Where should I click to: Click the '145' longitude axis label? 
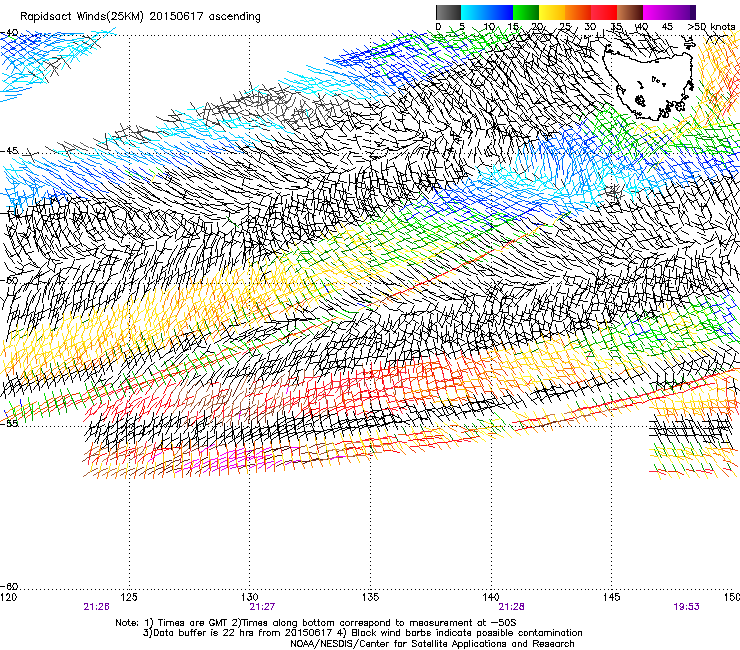[x=612, y=597]
